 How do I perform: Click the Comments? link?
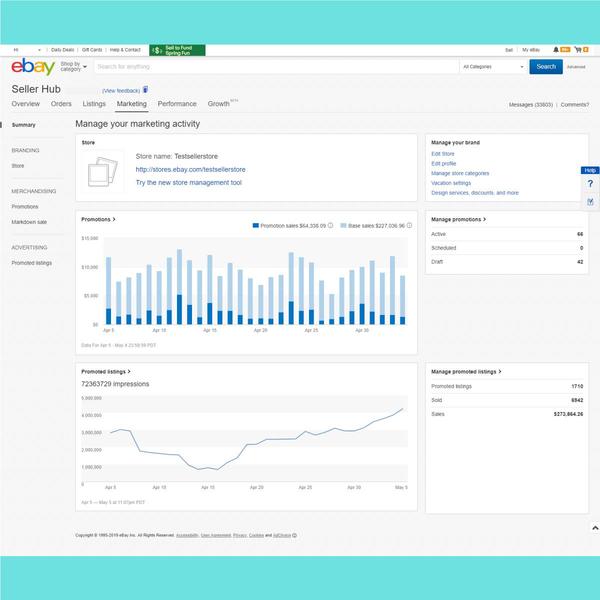tap(575, 104)
